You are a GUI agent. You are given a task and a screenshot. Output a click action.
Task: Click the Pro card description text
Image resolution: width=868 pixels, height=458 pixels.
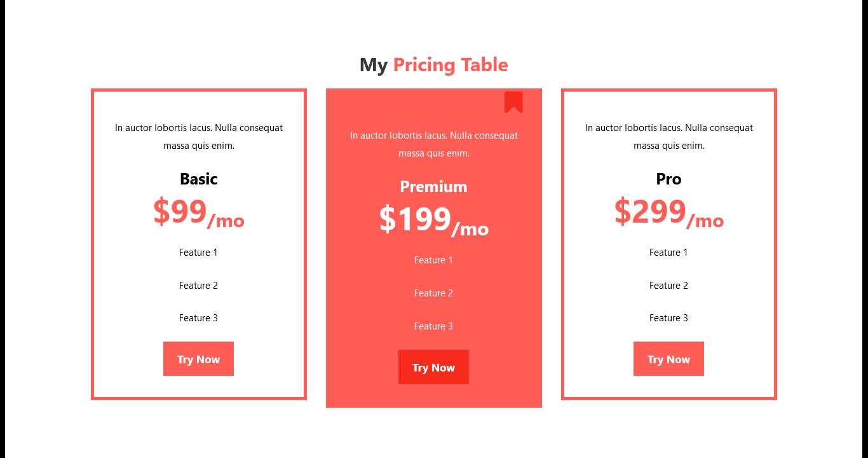668,137
